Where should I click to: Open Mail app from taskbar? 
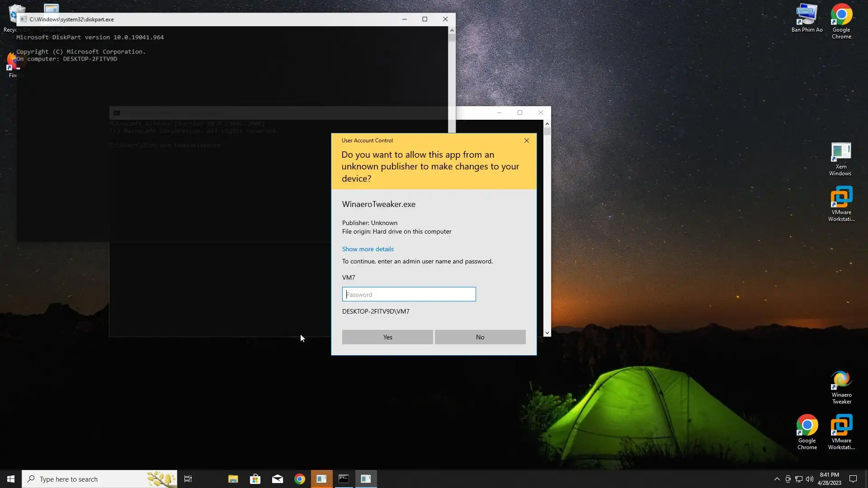(x=277, y=479)
